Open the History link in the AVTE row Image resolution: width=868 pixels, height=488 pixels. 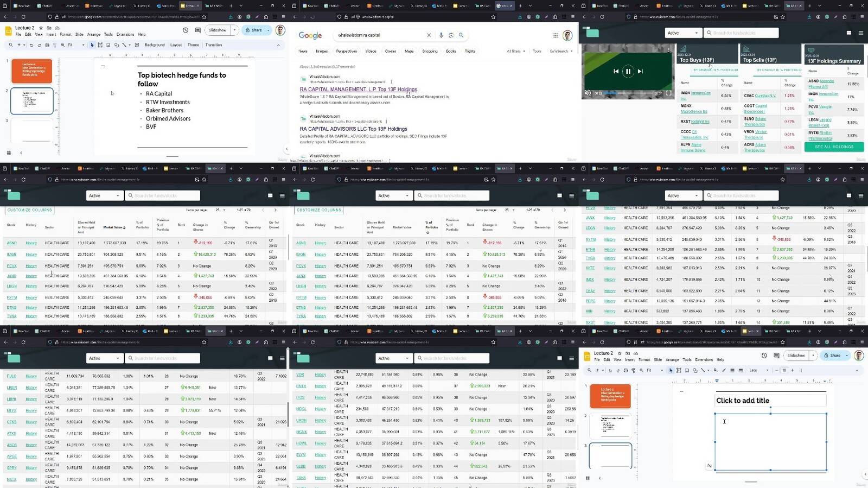point(610,268)
